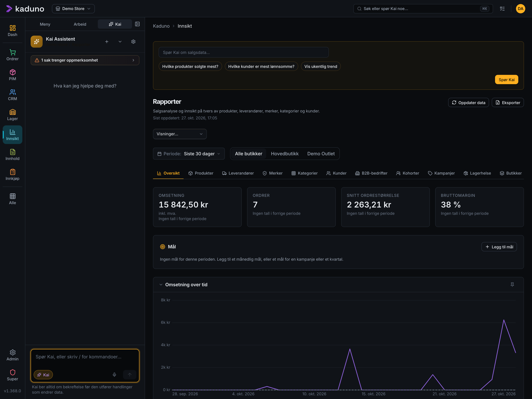The image size is (532, 399).
Task: Open Demo Store selector dropdown
Action: point(73,9)
